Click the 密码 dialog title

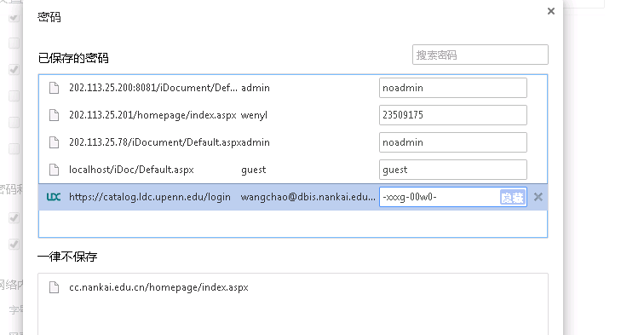click(49, 17)
